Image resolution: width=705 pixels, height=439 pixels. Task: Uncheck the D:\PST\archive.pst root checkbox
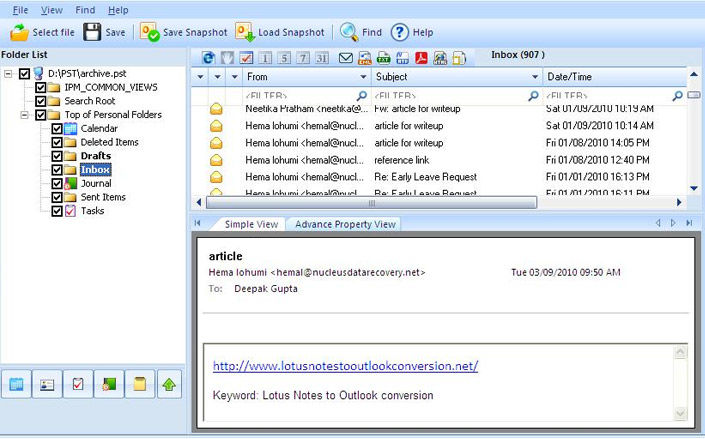point(24,73)
